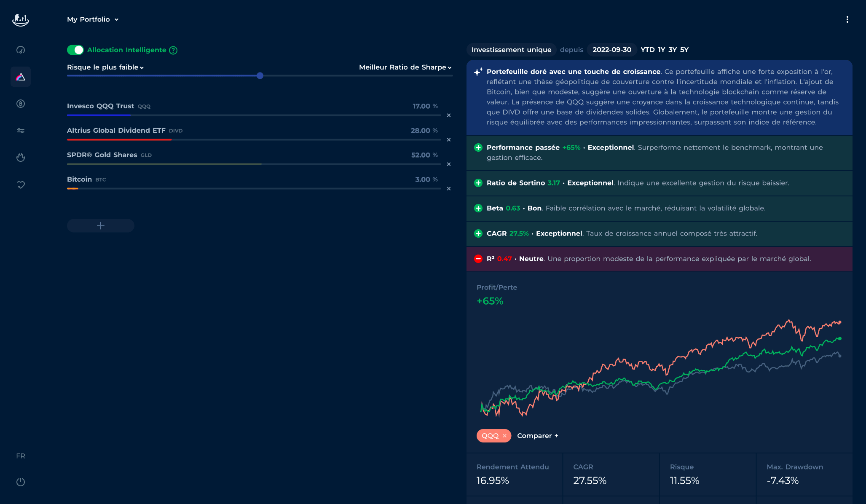Remove Invesco QQQ Trust from portfolio

tap(449, 115)
